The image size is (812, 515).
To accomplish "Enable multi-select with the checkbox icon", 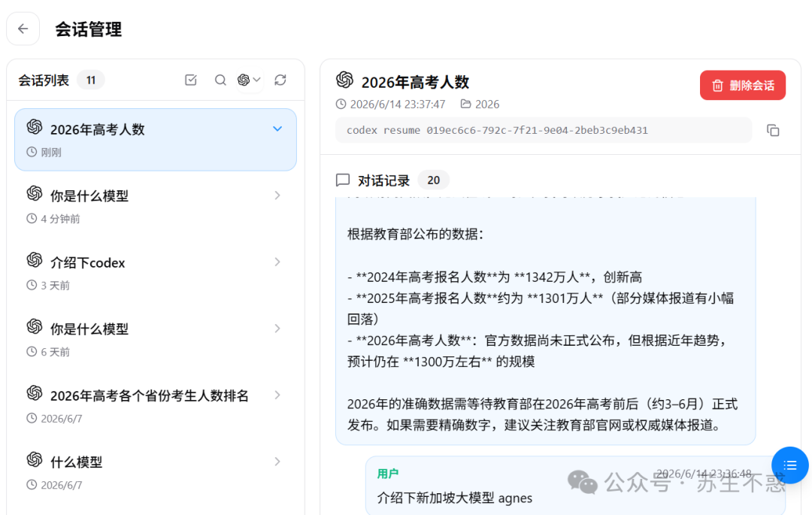I will [x=190, y=80].
